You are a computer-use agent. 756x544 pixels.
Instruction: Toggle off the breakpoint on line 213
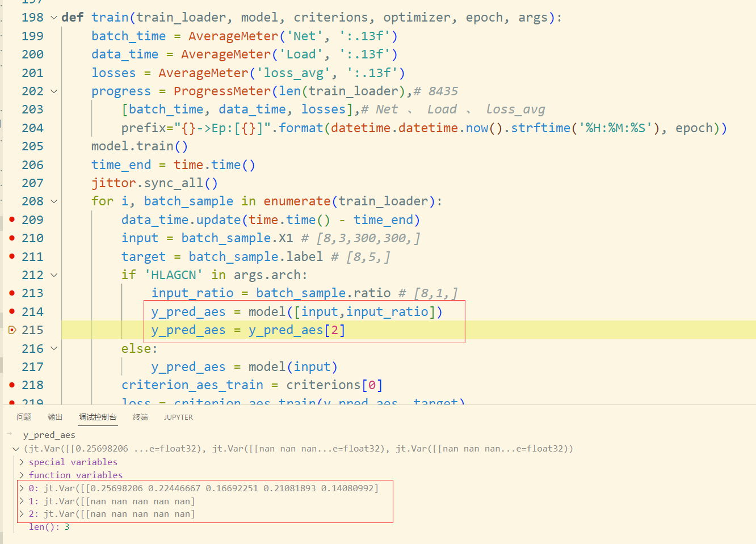click(12, 293)
